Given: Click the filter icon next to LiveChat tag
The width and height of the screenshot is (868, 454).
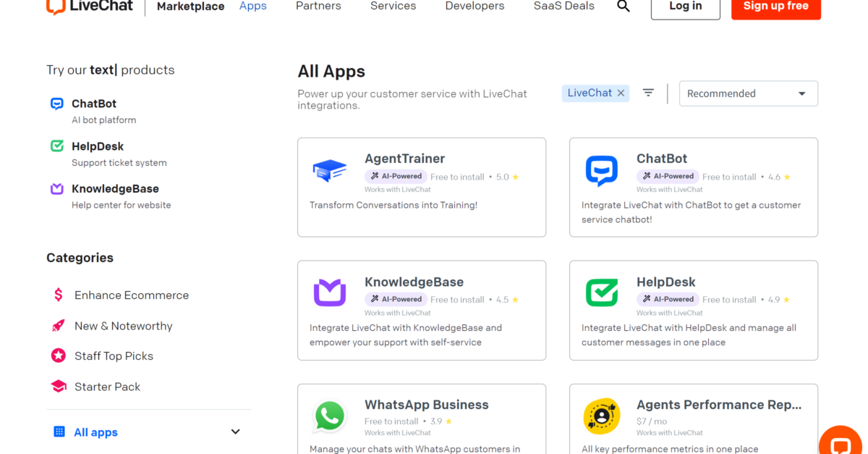Looking at the screenshot, I should [648, 93].
